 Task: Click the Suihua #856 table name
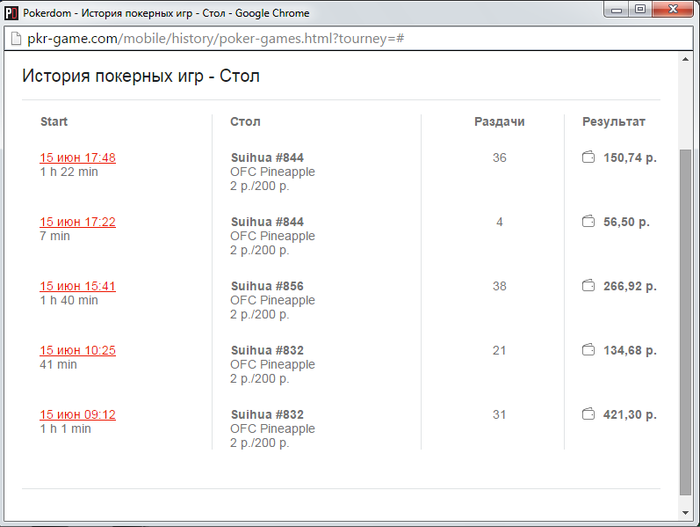(x=267, y=286)
